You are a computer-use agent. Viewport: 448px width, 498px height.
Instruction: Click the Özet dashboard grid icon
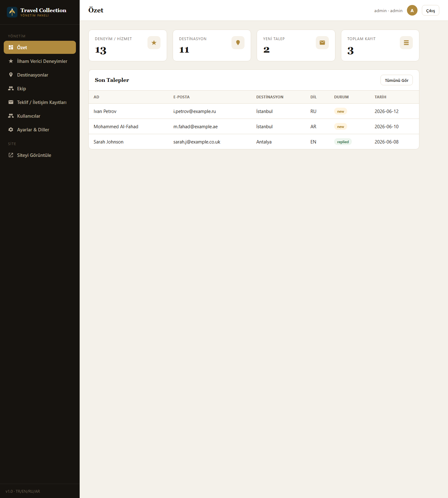[x=11, y=47]
